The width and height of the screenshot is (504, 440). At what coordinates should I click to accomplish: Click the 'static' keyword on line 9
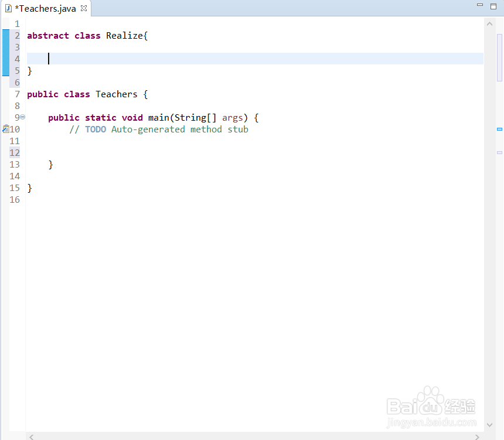pos(101,118)
